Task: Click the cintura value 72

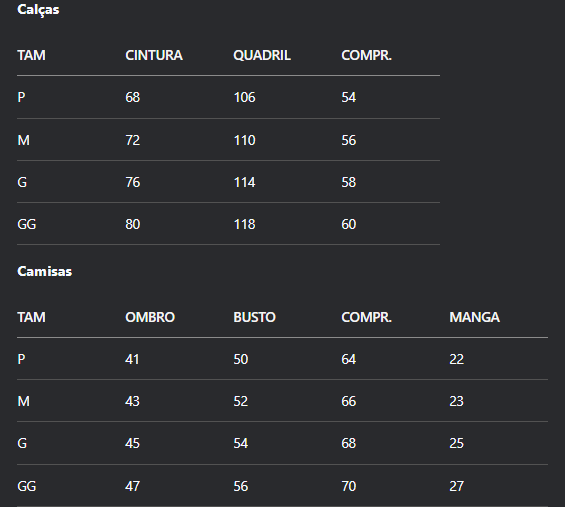Action: [x=133, y=140]
